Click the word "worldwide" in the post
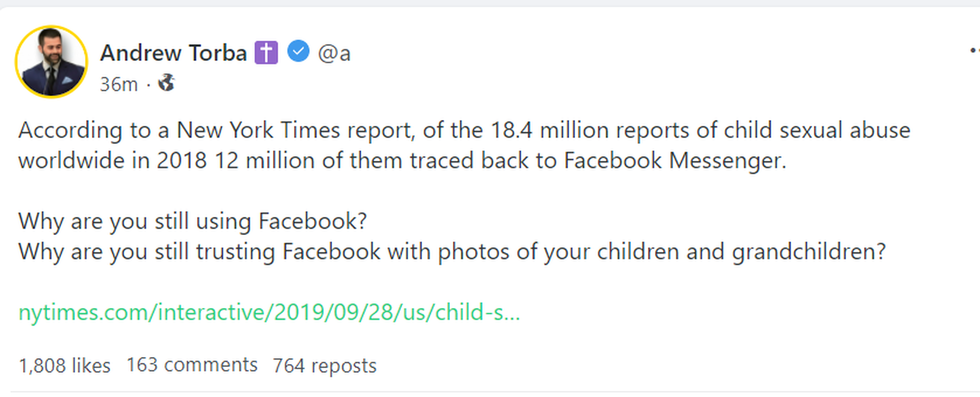This screenshot has height=397, width=980. (71, 161)
